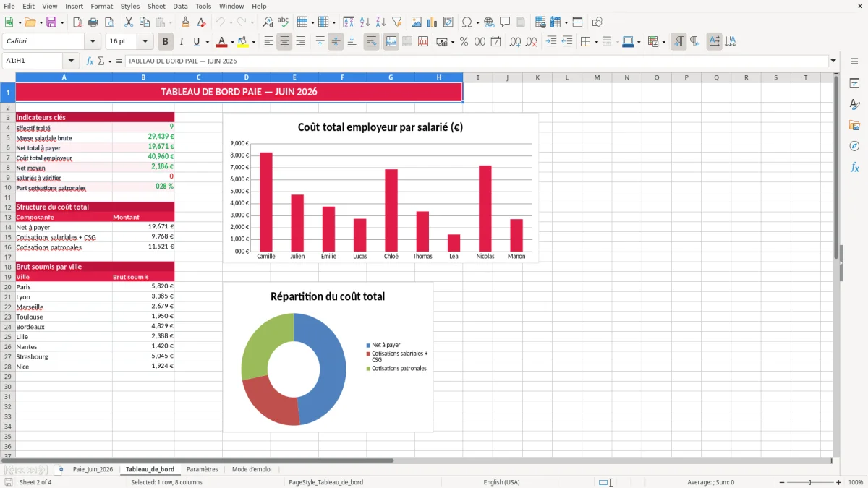868x488 pixels.
Task: Click the formula input line
Action: coord(477,61)
